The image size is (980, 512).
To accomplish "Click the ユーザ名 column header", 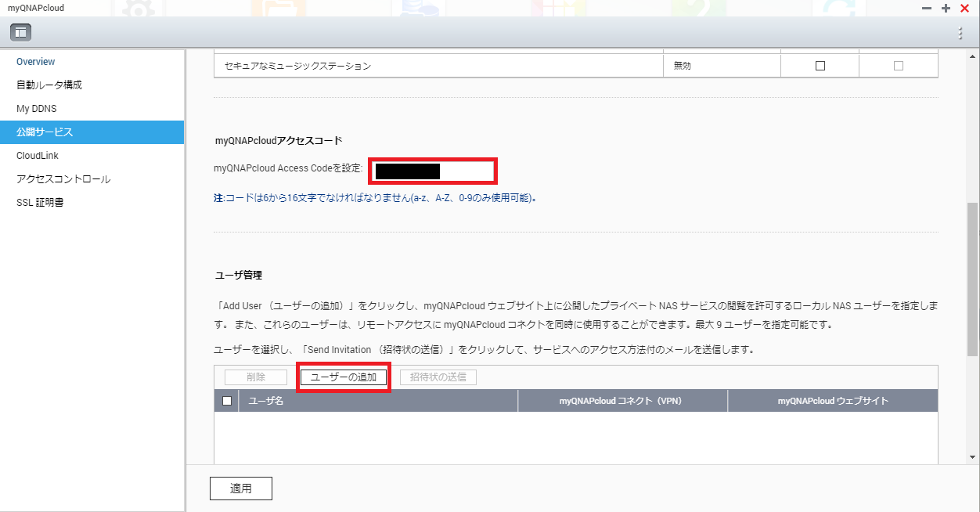I will coord(378,401).
